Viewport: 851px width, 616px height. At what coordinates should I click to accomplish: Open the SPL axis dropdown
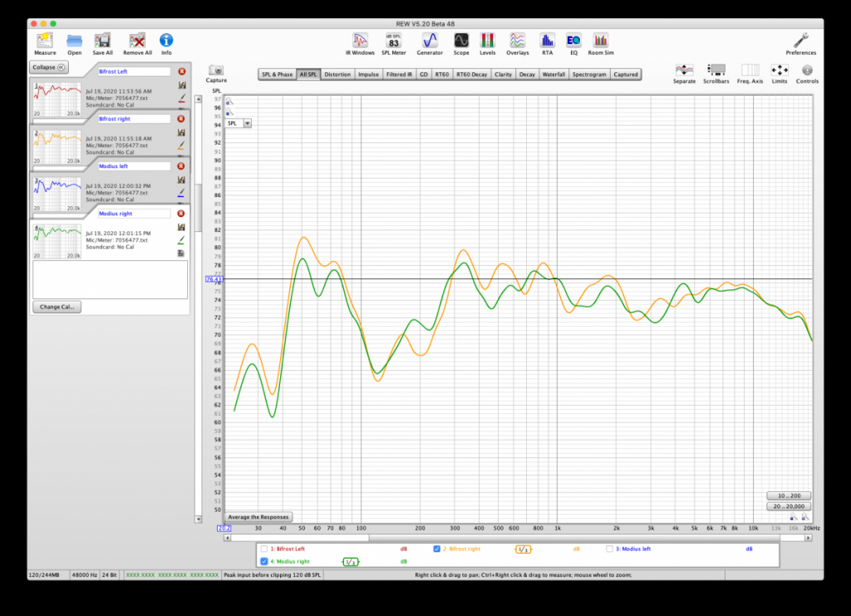click(247, 123)
